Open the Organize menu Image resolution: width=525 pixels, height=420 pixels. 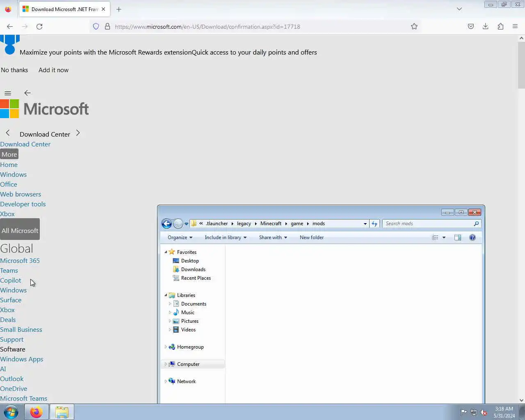tap(180, 237)
